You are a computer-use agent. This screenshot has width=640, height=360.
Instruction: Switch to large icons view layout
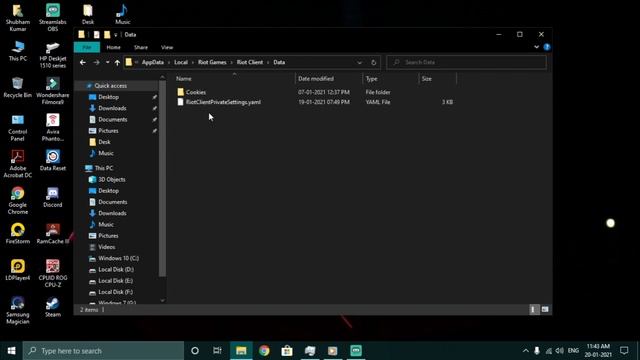coord(545,309)
